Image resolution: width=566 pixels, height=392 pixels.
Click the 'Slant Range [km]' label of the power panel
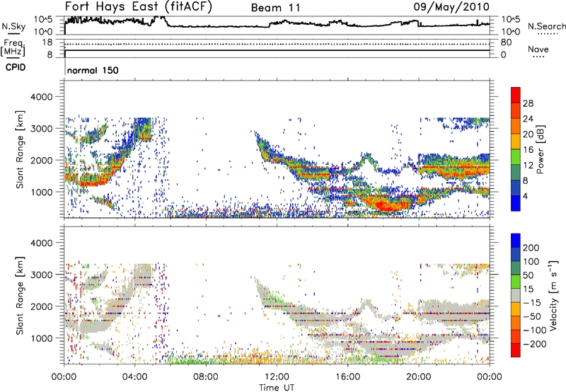pyautogui.click(x=20, y=149)
